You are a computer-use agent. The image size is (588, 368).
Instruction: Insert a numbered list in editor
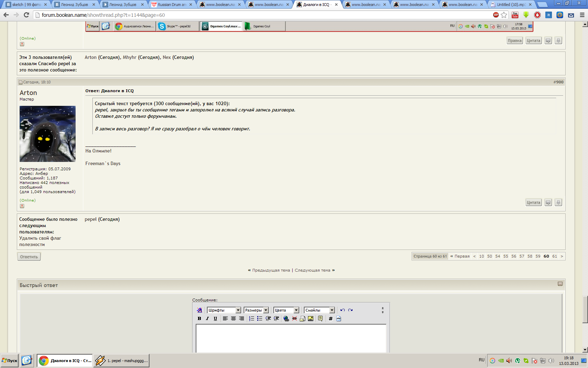pos(251,319)
